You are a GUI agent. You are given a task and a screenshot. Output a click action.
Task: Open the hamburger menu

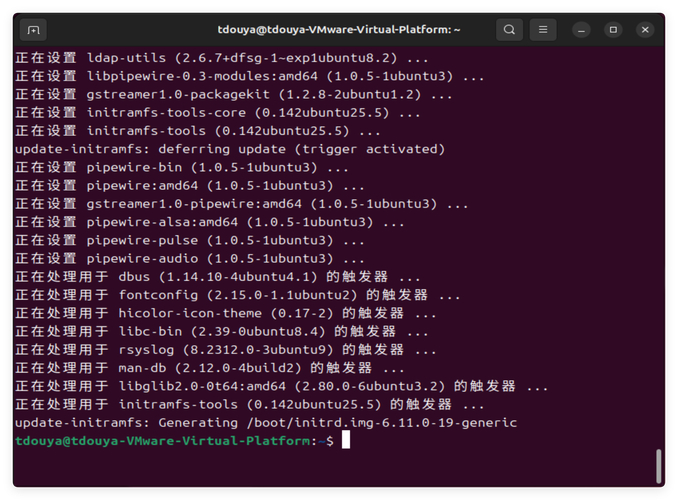click(543, 30)
